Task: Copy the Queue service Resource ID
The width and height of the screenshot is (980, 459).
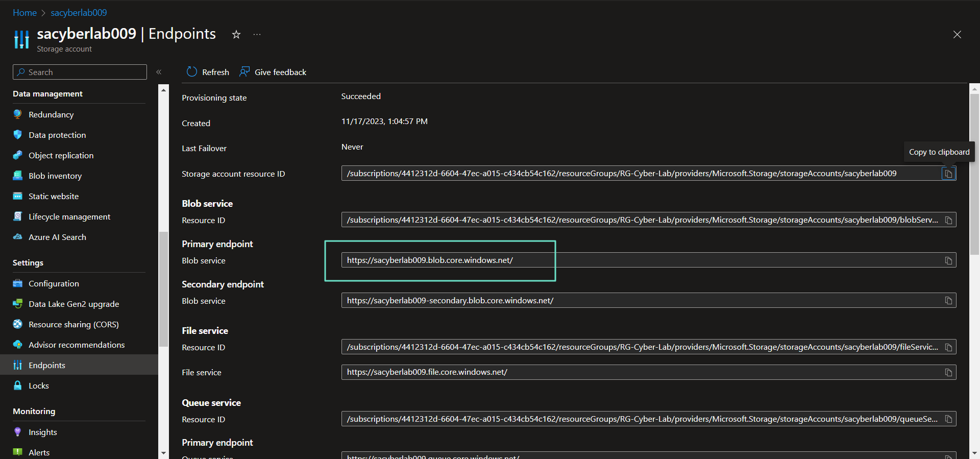Action: (x=948, y=419)
